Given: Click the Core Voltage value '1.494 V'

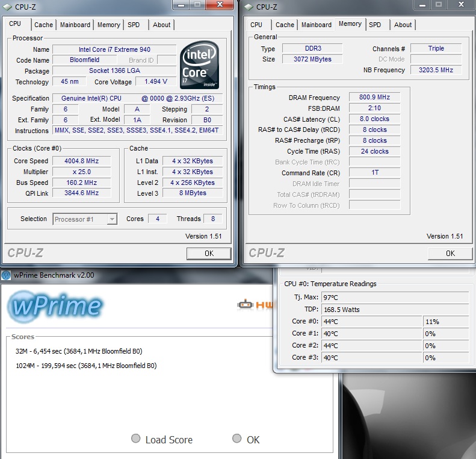Looking at the screenshot, I should click(156, 82).
